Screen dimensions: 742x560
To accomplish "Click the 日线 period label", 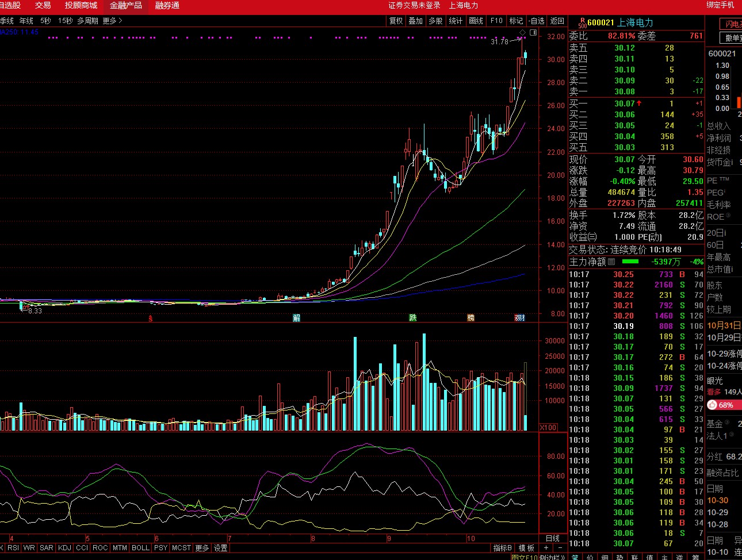I will click(553, 538).
